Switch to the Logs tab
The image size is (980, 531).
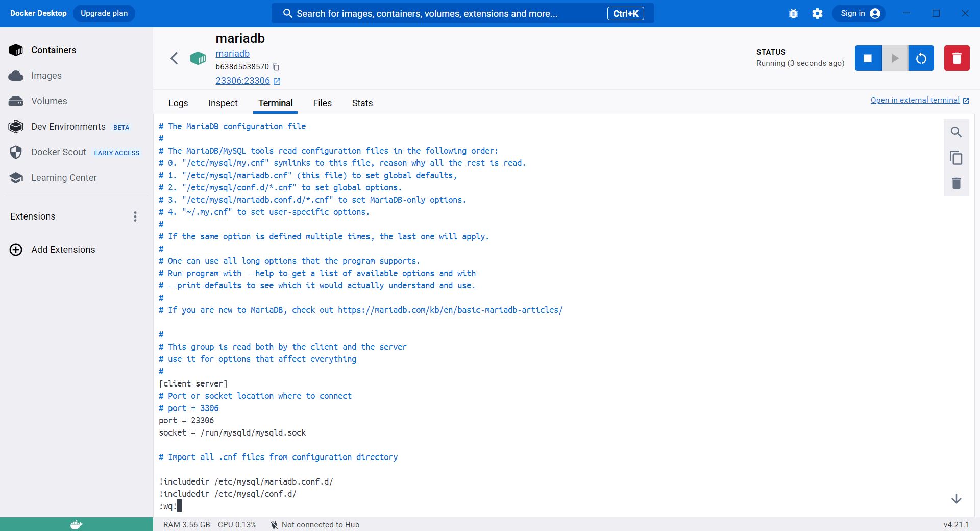tap(178, 103)
